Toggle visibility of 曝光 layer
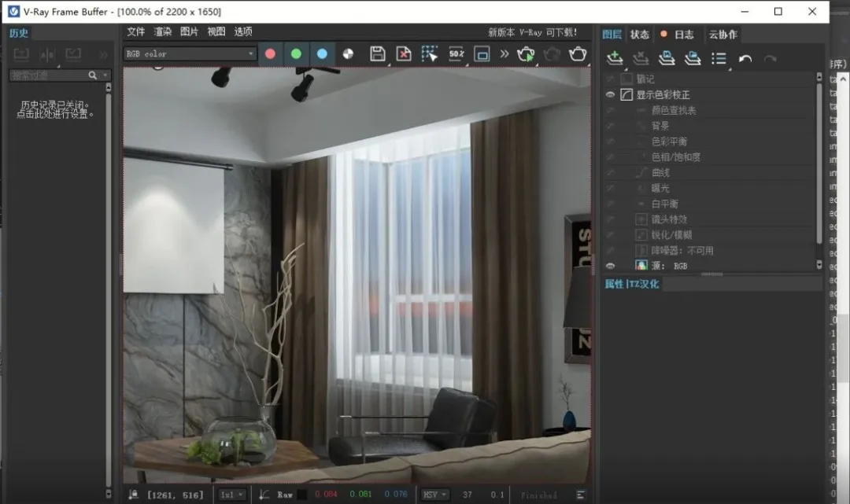This screenshot has height=504, width=850. [x=611, y=189]
